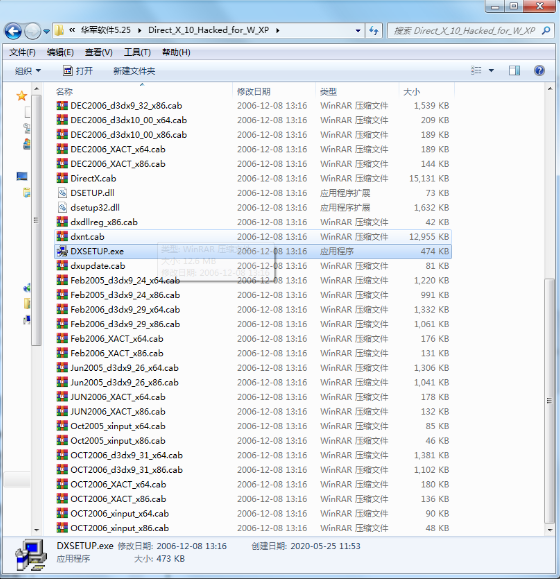Click file name Feb2006_XACT_x86.cab

(x=117, y=354)
